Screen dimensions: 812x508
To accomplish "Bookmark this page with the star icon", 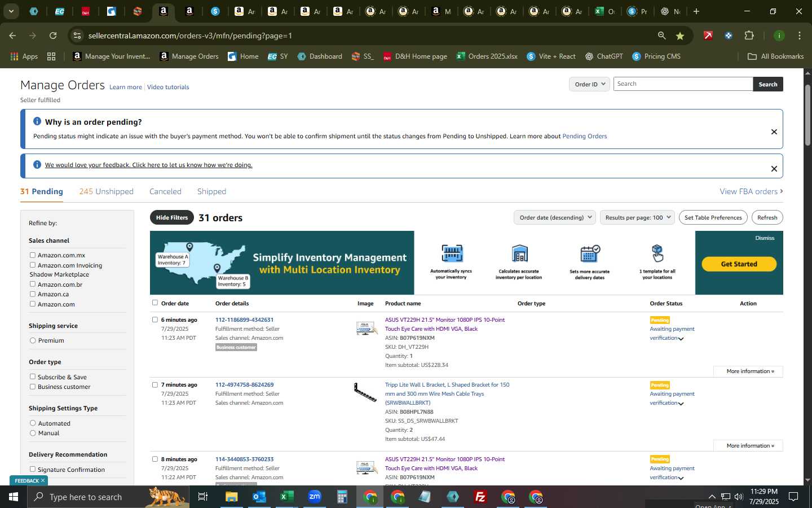I will click(x=680, y=36).
